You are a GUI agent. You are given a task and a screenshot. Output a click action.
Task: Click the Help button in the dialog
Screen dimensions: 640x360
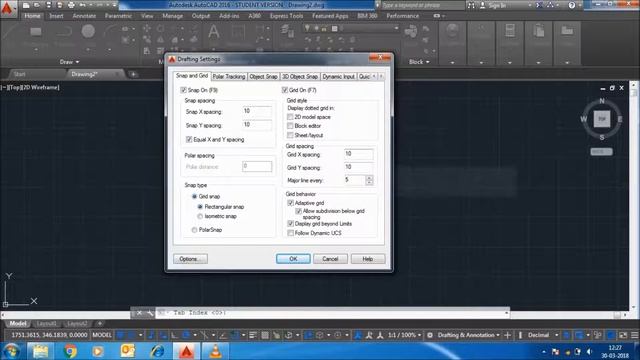point(368,259)
